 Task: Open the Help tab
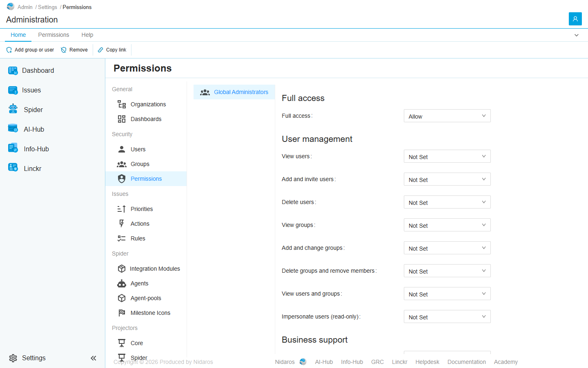[x=87, y=35]
